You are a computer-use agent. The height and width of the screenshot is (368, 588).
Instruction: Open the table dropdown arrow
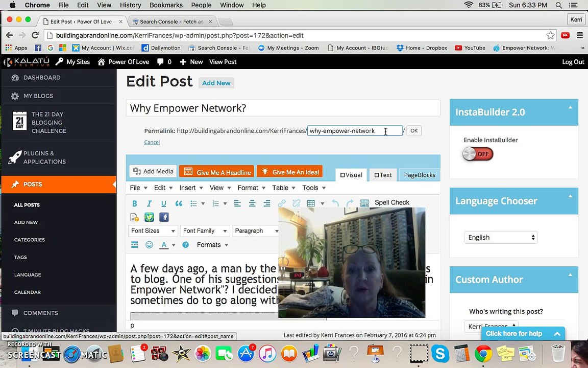pyautogui.click(x=322, y=203)
